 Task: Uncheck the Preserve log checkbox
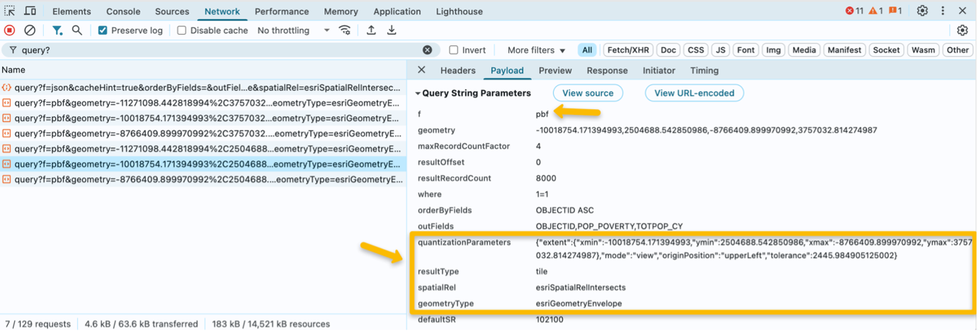coord(103,30)
